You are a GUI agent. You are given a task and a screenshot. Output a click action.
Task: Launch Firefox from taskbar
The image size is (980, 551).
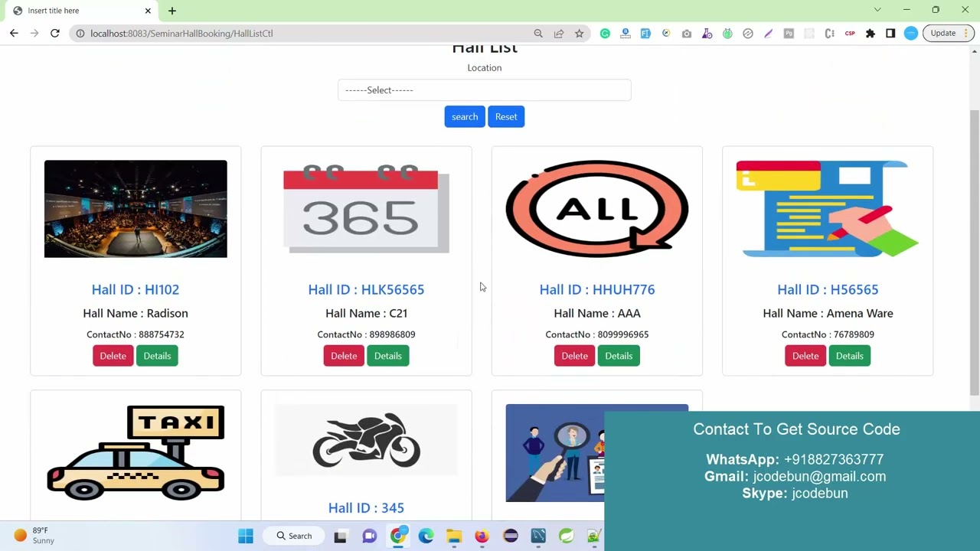click(482, 536)
